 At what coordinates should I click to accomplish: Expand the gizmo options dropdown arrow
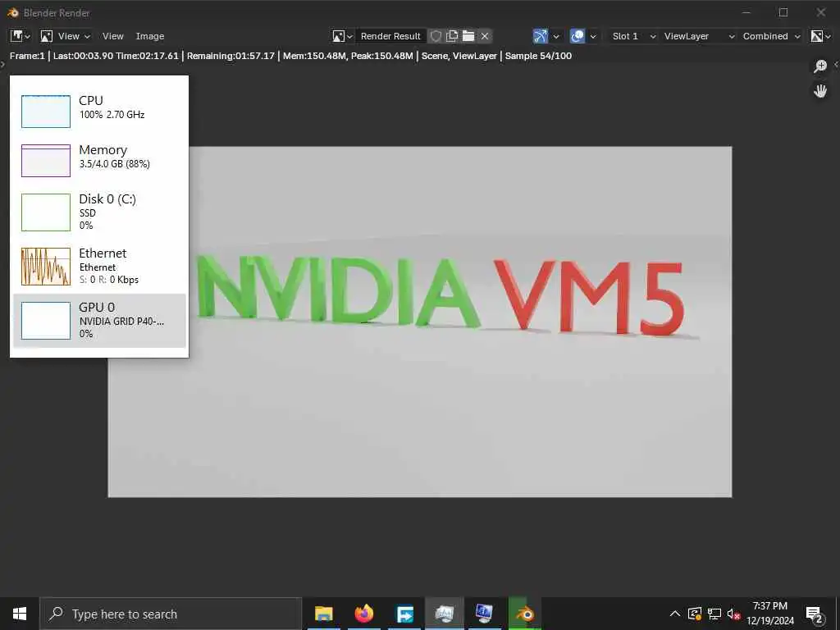point(556,36)
